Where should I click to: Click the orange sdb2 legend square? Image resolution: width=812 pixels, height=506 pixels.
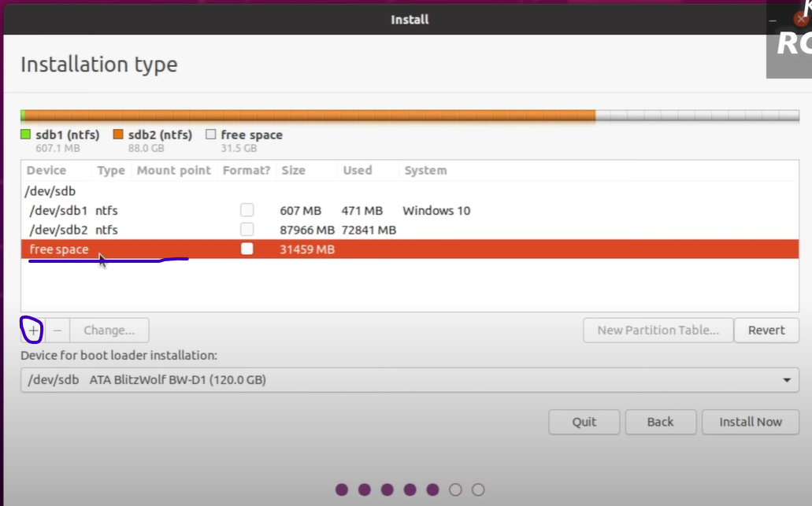(118, 135)
